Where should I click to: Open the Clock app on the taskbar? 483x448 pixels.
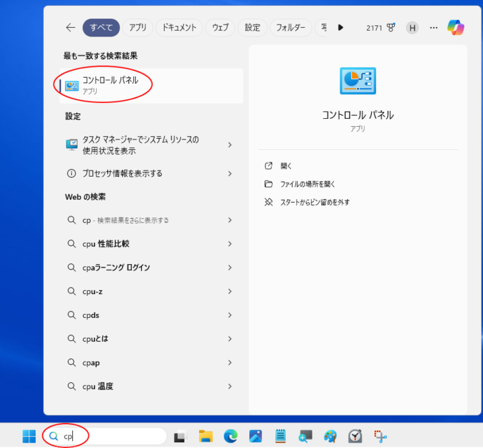(x=355, y=436)
